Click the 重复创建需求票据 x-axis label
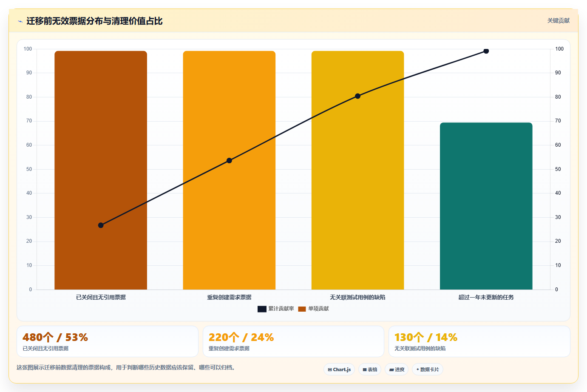This screenshot has height=392, width=587. 229,297
